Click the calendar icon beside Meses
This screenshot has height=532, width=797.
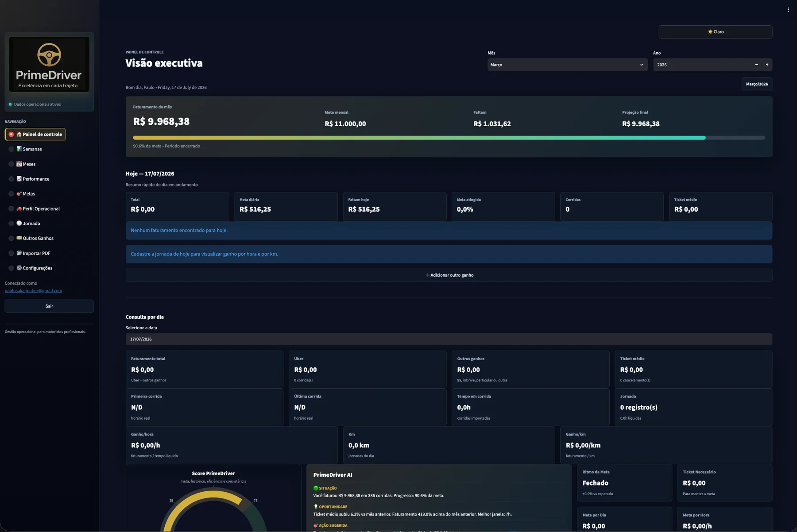(19, 164)
